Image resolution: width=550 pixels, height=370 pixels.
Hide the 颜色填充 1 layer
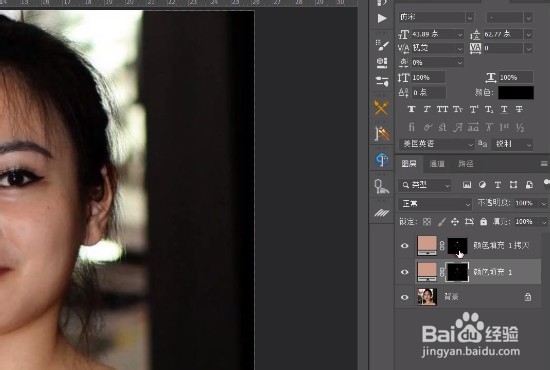pos(404,272)
